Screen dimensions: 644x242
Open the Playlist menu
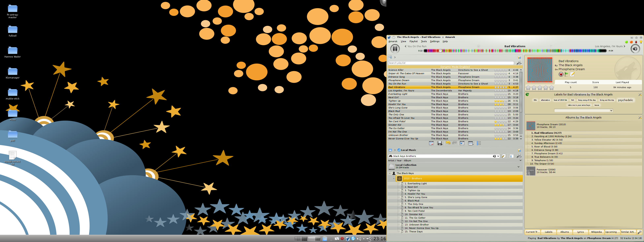413,41
